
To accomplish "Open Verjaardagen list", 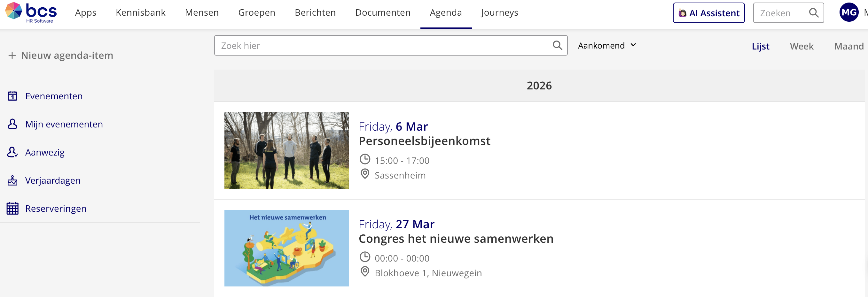I will pyautogui.click(x=53, y=180).
